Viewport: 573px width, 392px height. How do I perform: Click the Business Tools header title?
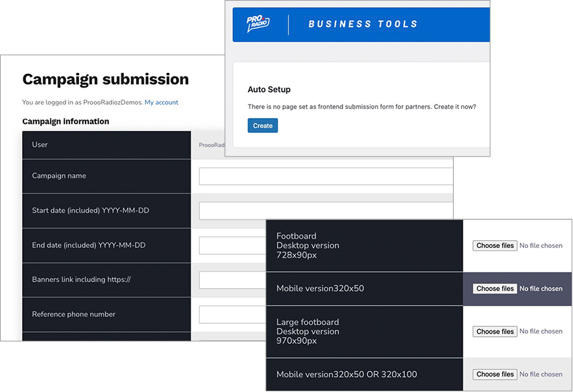click(x=363, y=25)
